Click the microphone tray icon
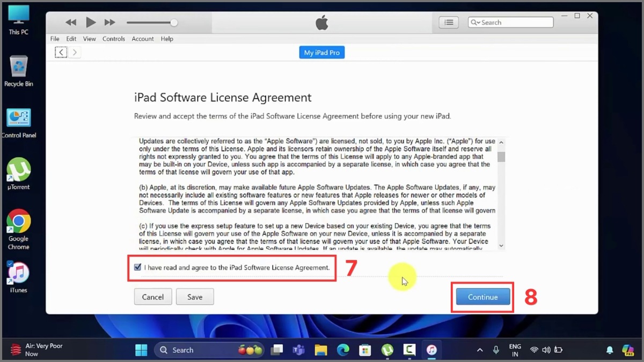644x362 pixels. pyautogui.click(x=496, y=350)
